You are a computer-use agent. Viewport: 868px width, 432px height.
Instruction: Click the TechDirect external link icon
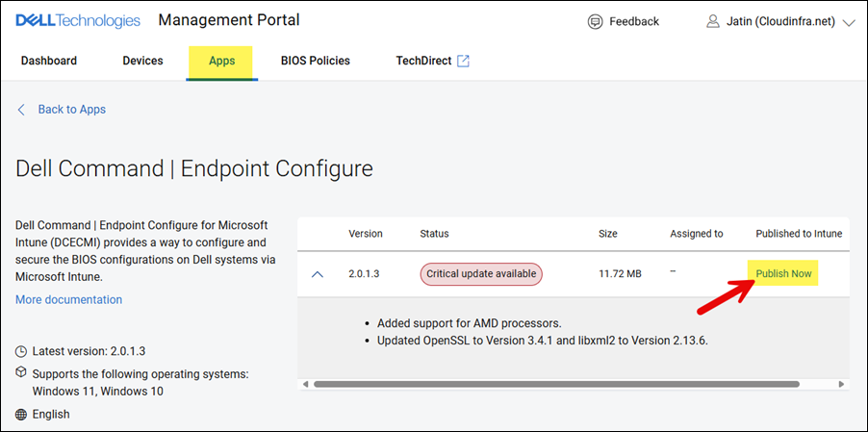[463, 61]
